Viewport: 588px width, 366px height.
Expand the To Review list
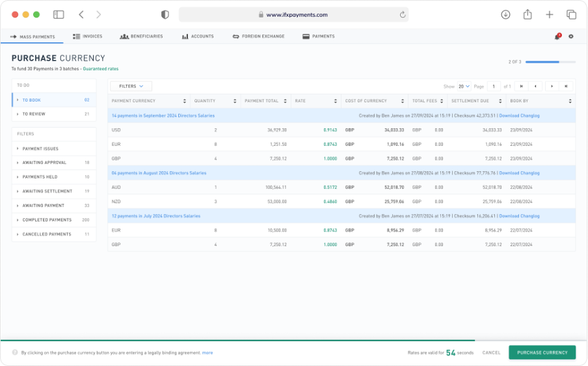click(54, 114)
